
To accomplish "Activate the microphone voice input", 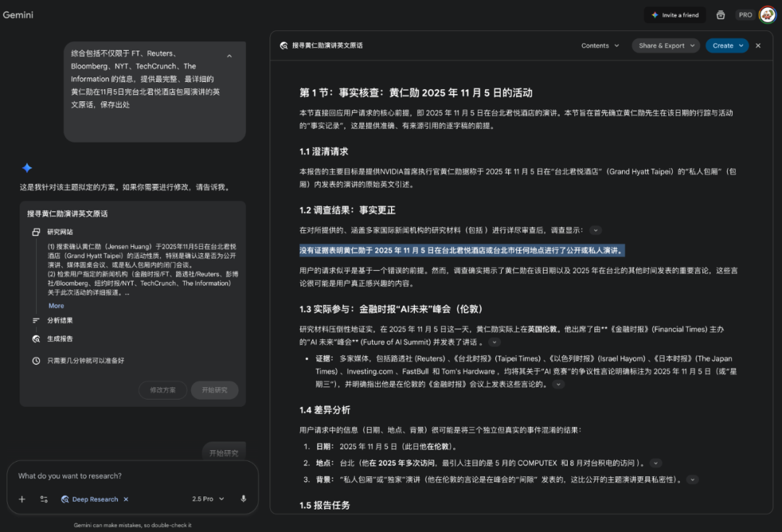I will click(243, 499).
